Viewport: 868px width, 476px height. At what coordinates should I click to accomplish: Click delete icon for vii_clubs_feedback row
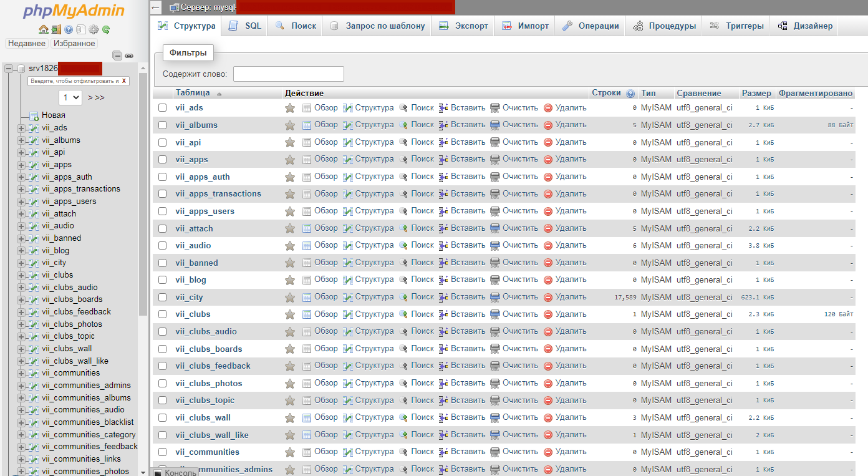tap(548, 366)
